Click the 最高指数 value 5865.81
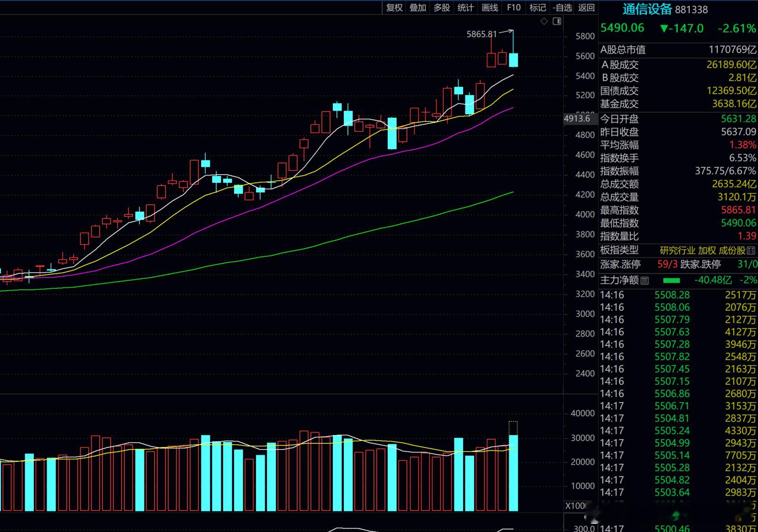 click(739, 210)
